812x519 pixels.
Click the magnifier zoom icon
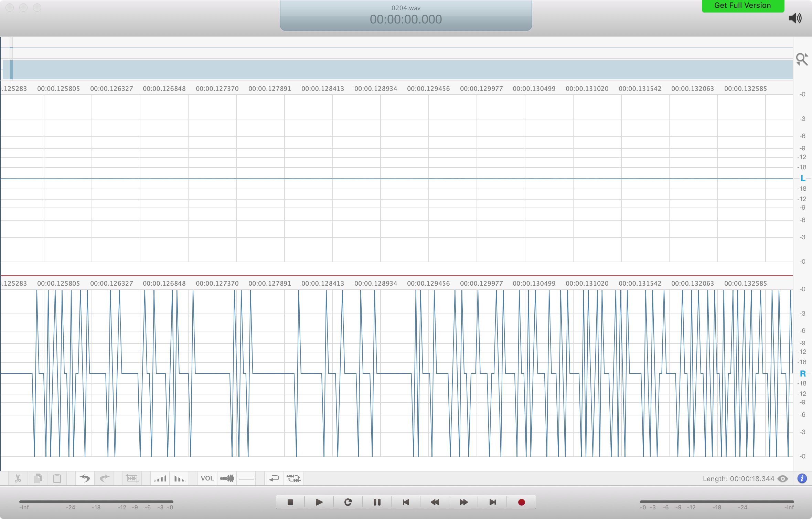(x=802, y=59)
